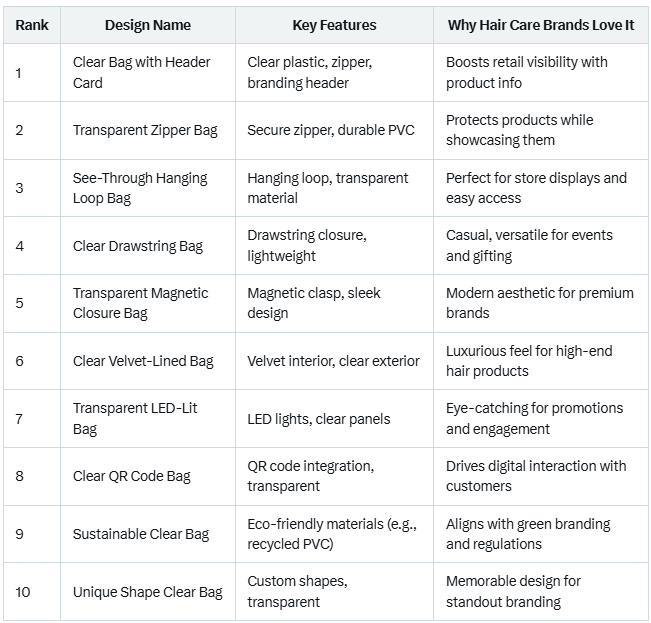Image resolution: width=651 pixels, height=623 pixels.
Task: Select Transparent Magnetic Closure Bag cell
Action: point(140,303)
